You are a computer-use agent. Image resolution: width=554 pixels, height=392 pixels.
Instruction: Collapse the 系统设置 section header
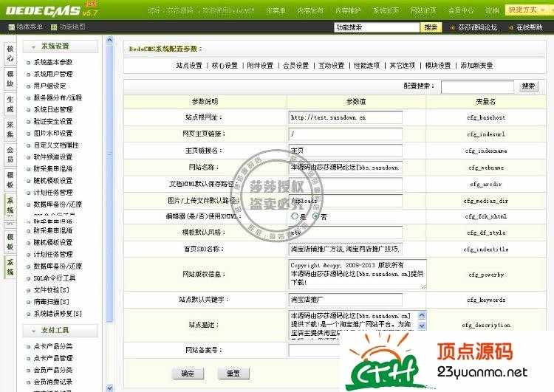click(61, 47)
